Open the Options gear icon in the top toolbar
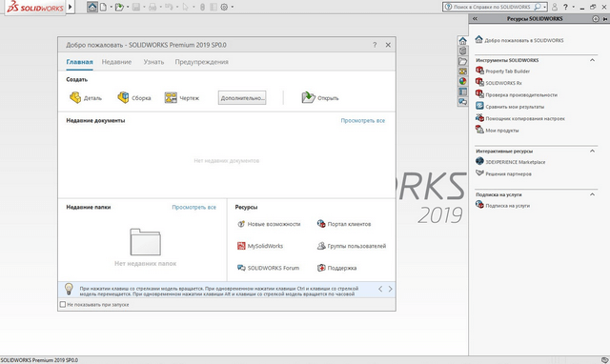The image size is (610, 364). (x=224, y=7)
